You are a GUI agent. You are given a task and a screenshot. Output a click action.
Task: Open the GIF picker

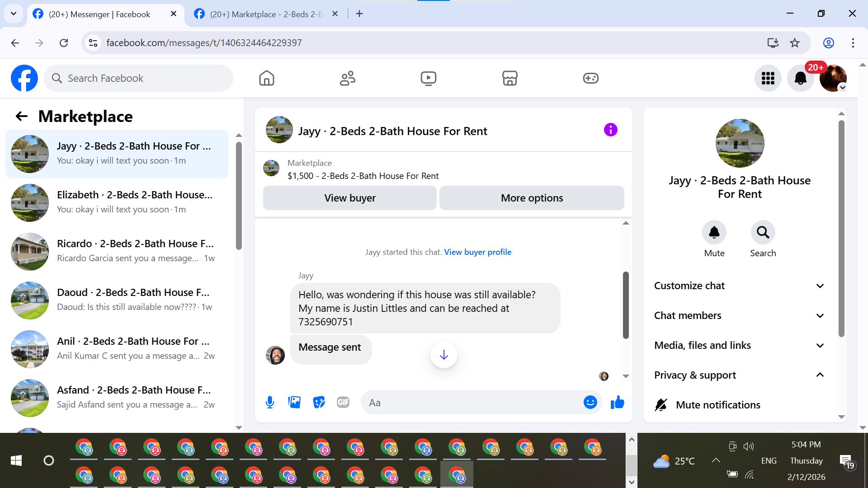click(x=343, y=402)
